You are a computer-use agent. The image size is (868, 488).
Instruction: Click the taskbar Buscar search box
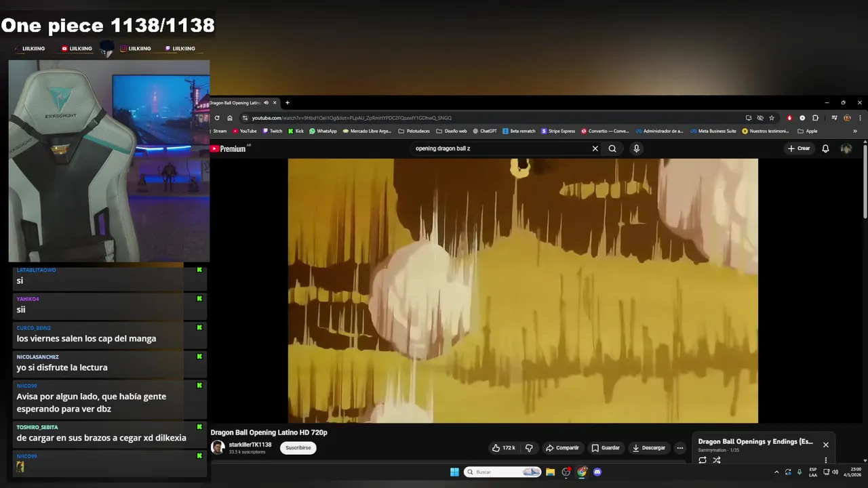[502, 472]
